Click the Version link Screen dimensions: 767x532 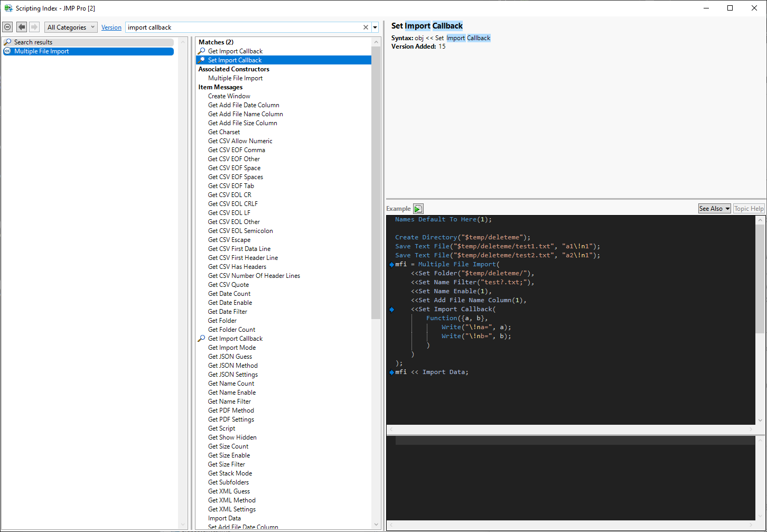(x=111, y=27)
